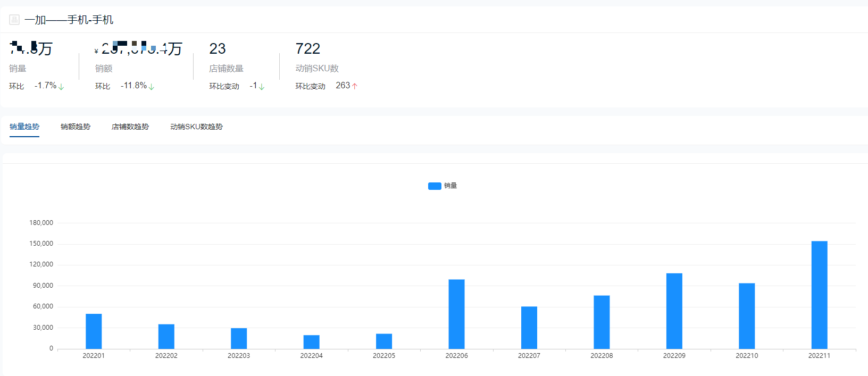Select the 销量趋势 tab
868x376 pixels.
[24, 127]
